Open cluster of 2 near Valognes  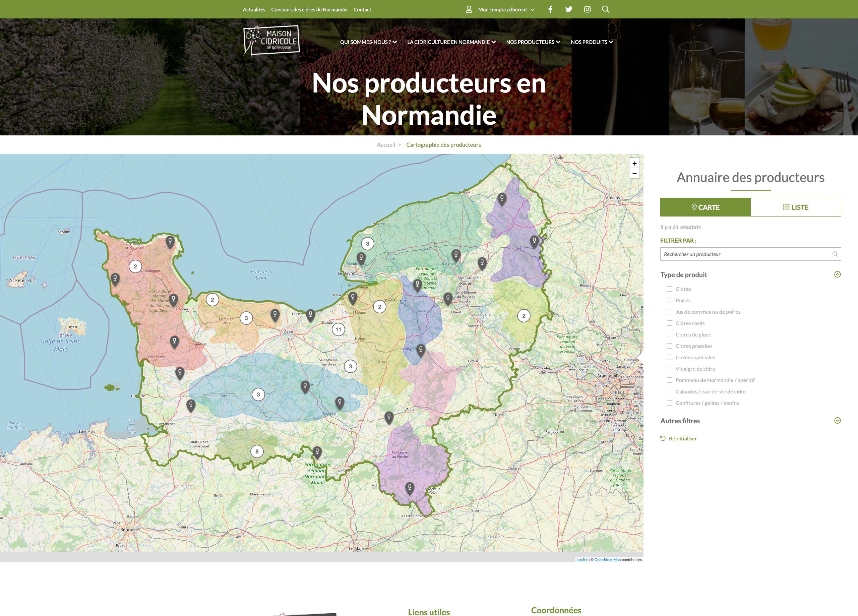coord(135,266)
